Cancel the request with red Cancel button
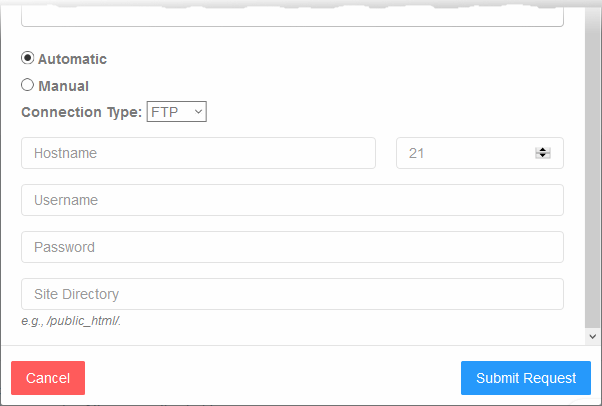 coord(48,378)
